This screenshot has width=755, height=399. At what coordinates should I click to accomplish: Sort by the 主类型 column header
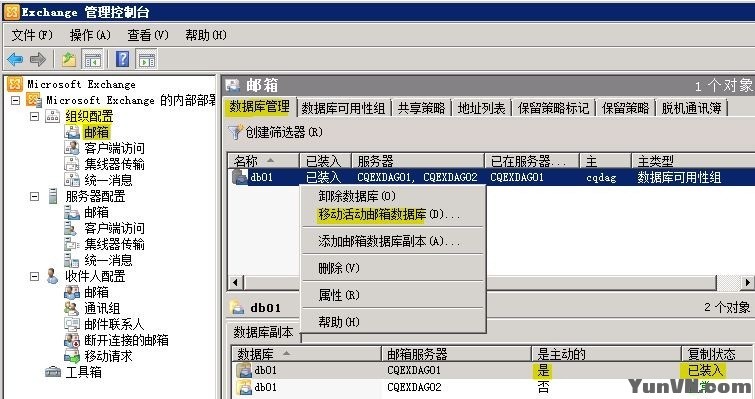(x=692, y=160)
